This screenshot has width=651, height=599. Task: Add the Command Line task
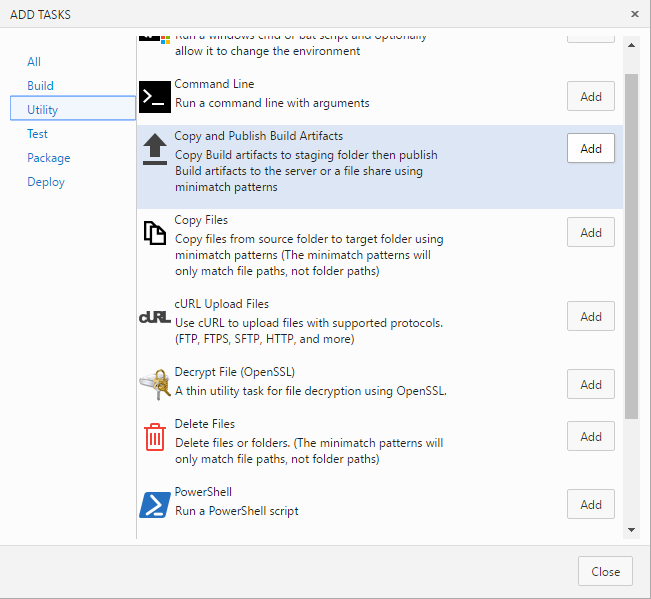[591, 96]
